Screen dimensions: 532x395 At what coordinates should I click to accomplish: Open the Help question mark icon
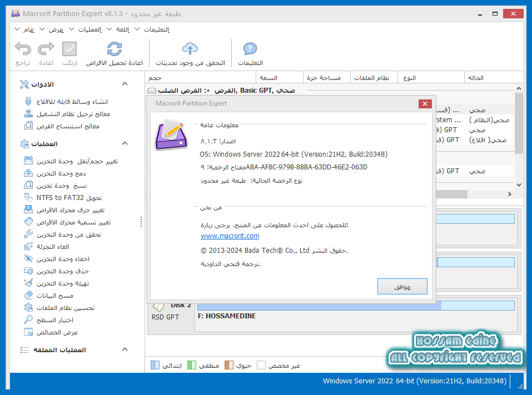[x=250, y=49]
